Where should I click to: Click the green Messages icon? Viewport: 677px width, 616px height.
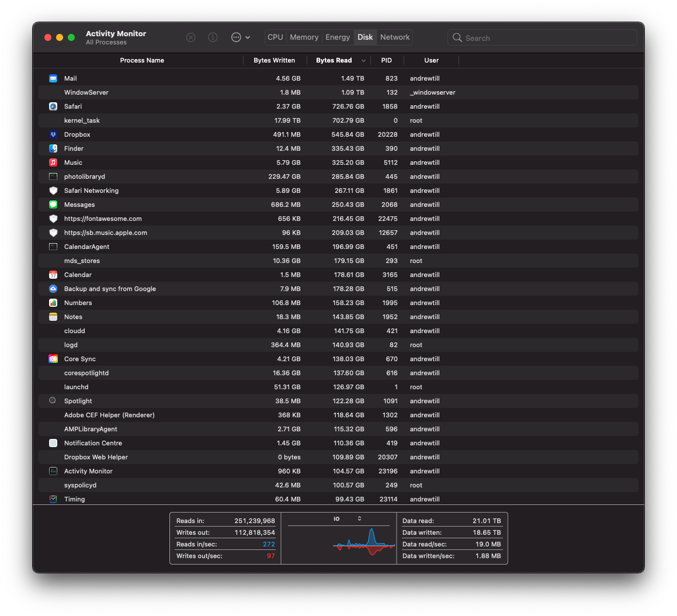(53, 205)
